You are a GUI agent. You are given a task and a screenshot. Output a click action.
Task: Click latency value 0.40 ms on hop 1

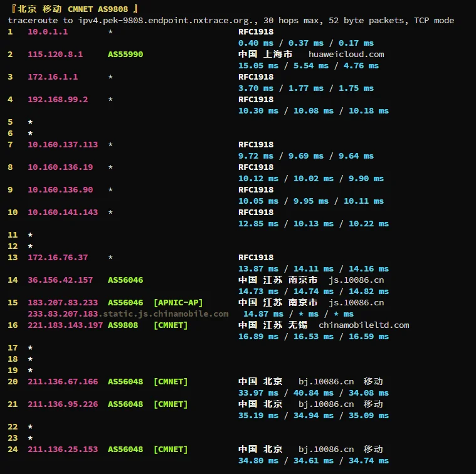[x=256, y=43]
